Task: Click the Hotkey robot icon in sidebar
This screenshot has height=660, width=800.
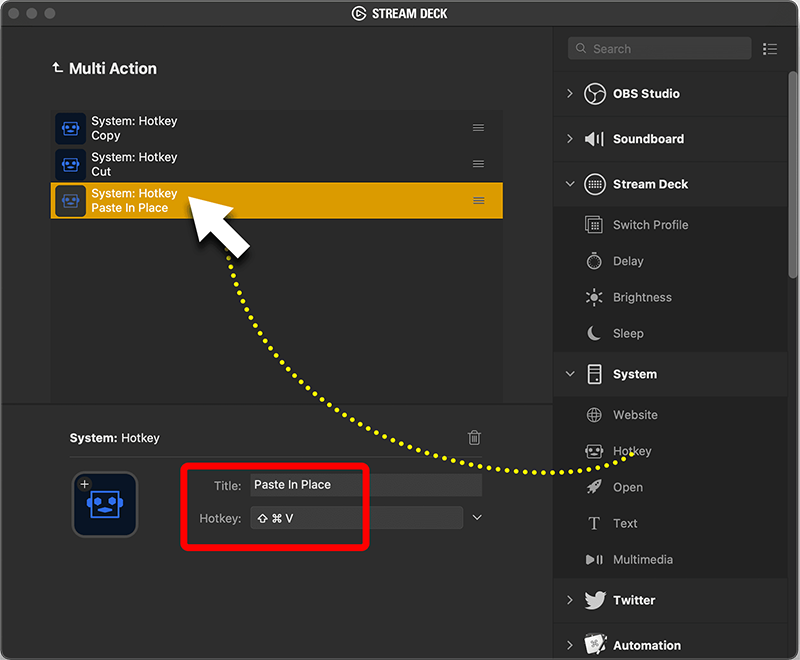Action: [594, 451]
